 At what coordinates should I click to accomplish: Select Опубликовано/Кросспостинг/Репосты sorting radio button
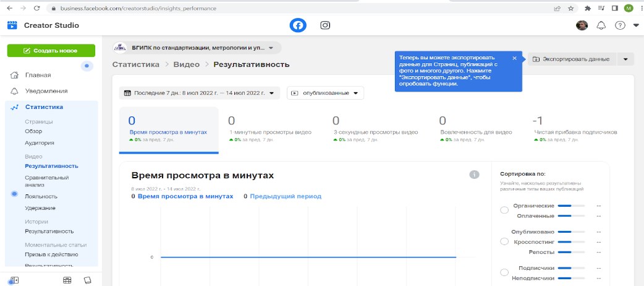(x=504, y=241)
